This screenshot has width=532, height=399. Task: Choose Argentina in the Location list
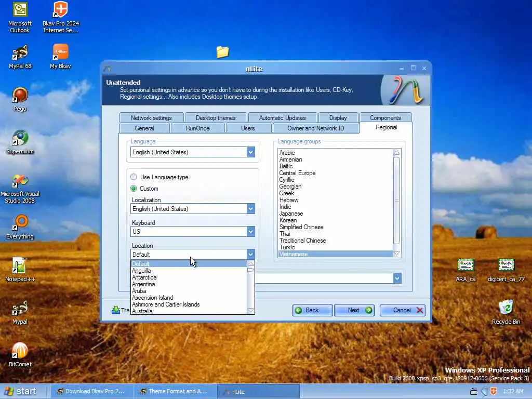tap(189, 284)
